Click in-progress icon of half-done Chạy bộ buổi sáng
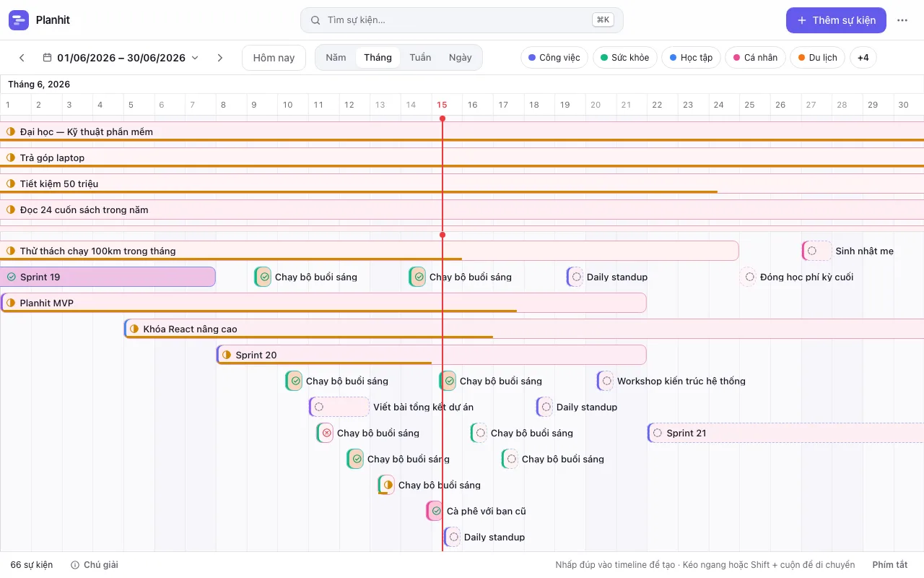The height and width of the screenshot is (578, 924). pos(388,485)
